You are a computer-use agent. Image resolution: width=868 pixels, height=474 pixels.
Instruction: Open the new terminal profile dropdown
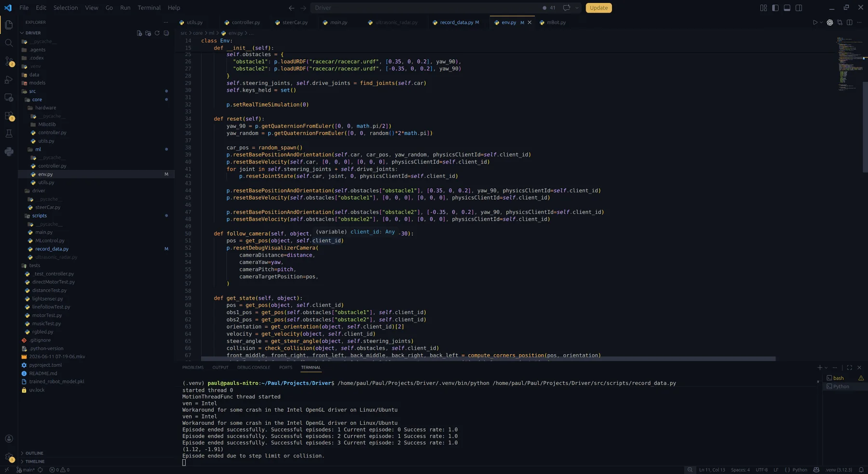826,368
